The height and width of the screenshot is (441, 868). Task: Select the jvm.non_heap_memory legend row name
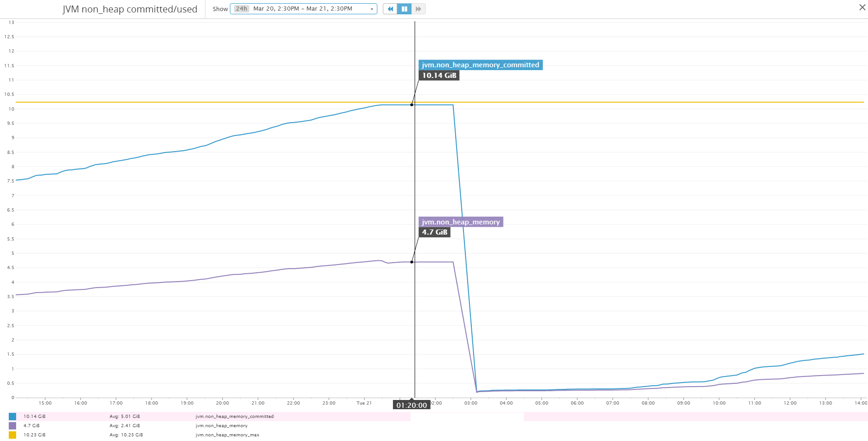[222, 426]
